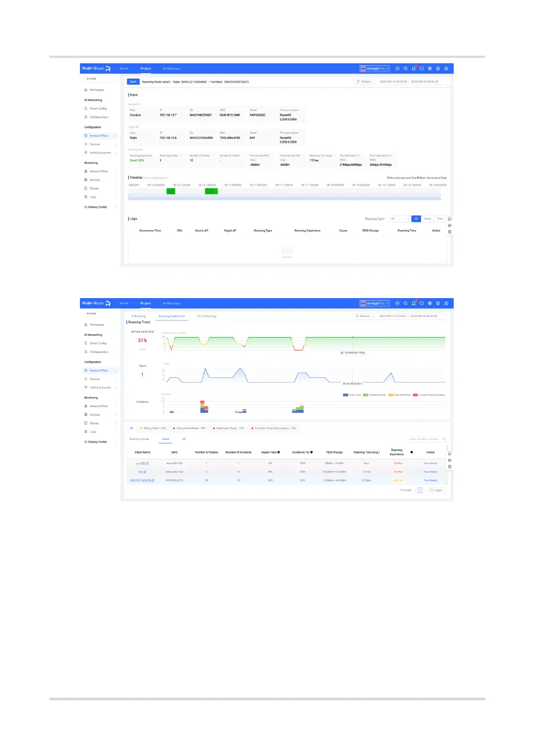Image resolution: width=535 pixels, height=756 pixels.
Task: Click Impact Rate info icon
Action: click(x=279, y=453)
